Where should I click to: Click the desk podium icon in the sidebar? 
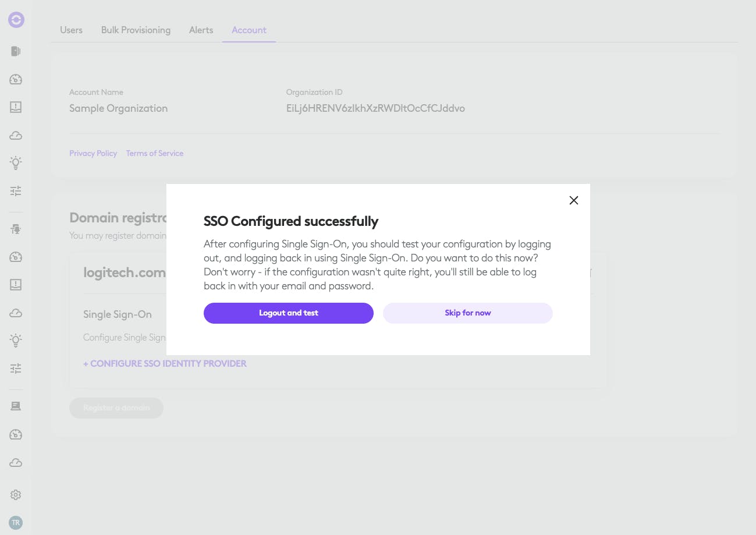click(16, 229)
